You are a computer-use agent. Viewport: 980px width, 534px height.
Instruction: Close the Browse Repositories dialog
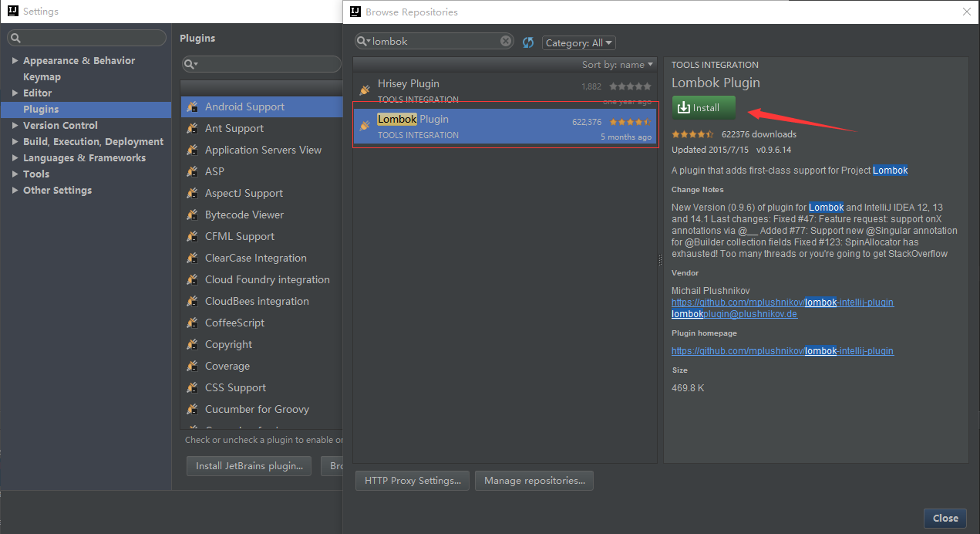point(945,519)
